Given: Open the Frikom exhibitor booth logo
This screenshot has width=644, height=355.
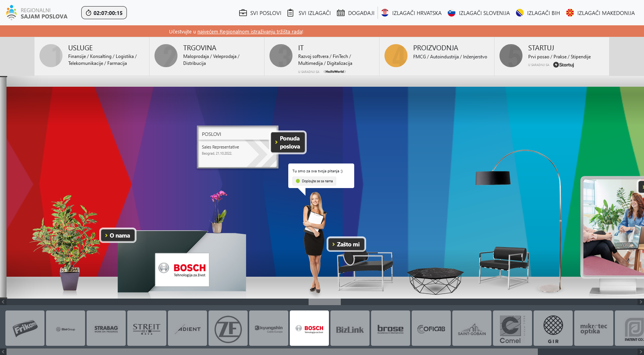Looking at the screenshot, I should 25,329.
